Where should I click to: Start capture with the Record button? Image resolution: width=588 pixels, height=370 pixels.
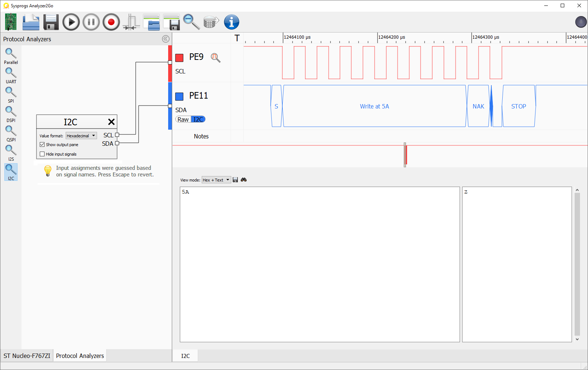tap(111, 22)
